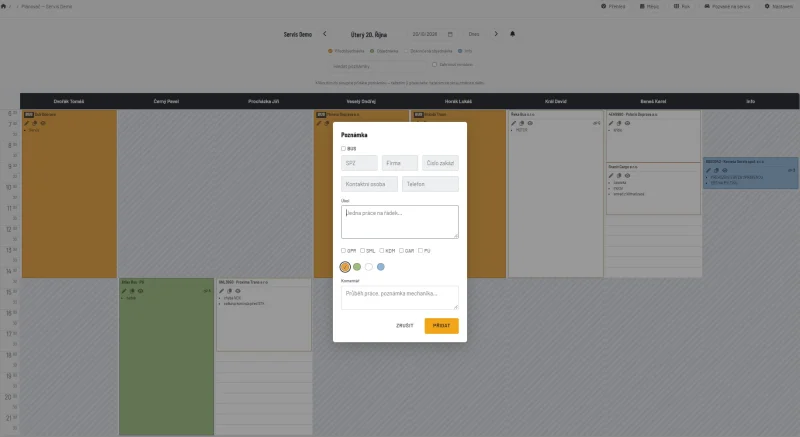This screenshot has width=800, height=437.
Task: Copy the Polaris Doprava card in Beneš Karel column
Action: tap(619, 123)
